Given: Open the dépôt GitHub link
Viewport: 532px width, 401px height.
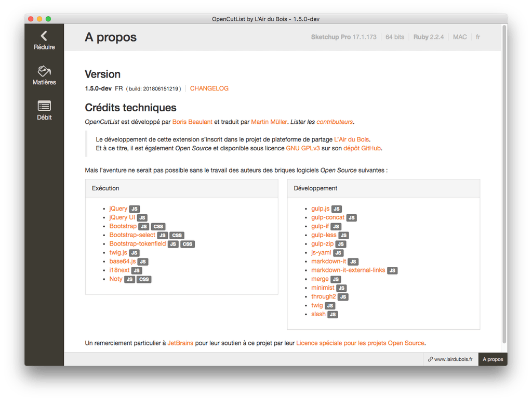Looking at the screenshot, I should click(362, 148).
